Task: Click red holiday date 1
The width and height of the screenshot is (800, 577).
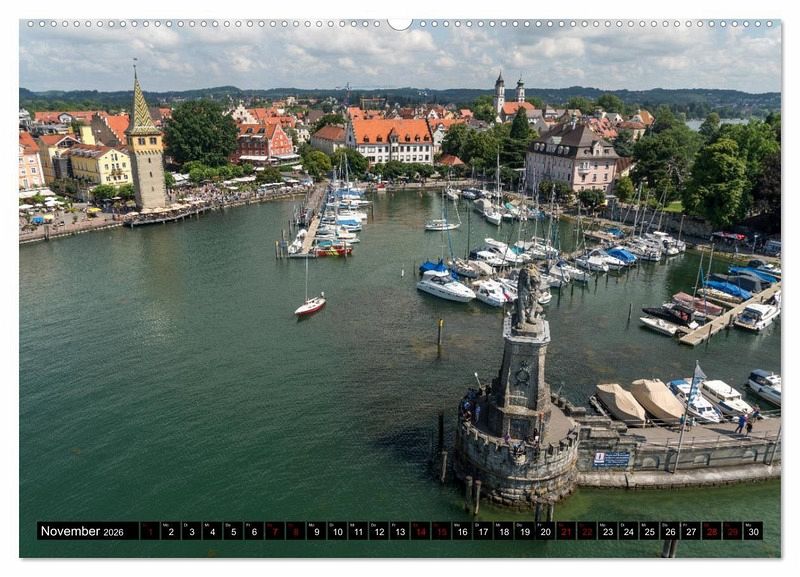Action: coord(149,531)
